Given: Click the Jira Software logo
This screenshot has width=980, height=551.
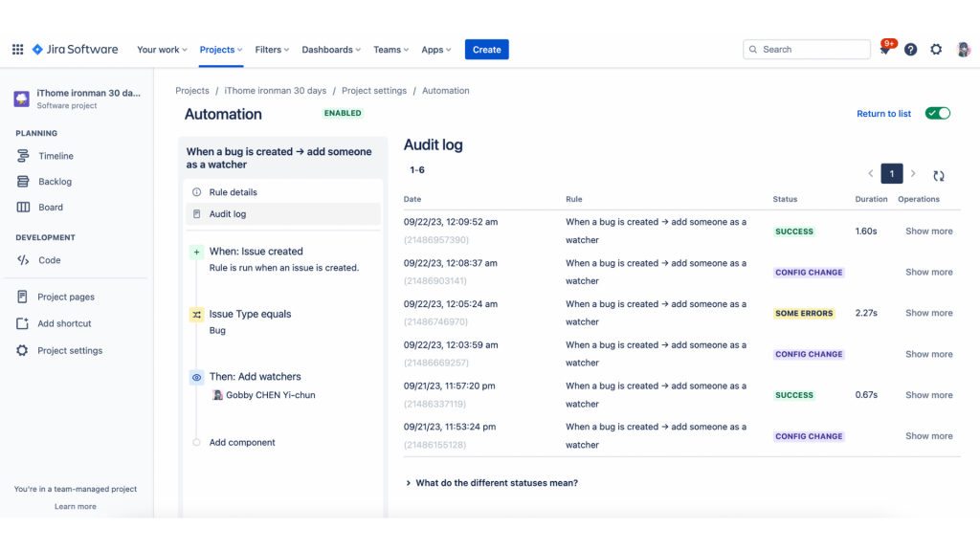Looking at the screenshot, I should point(75,50).
